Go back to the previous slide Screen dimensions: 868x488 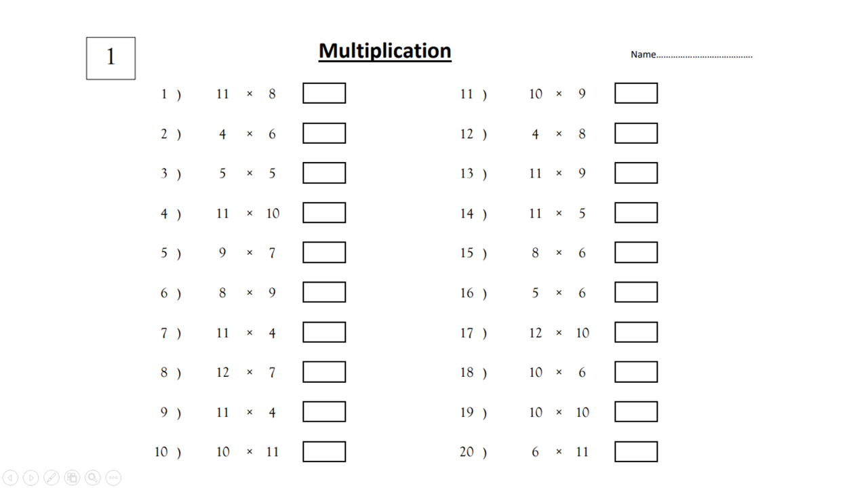[x=9, y=477]
